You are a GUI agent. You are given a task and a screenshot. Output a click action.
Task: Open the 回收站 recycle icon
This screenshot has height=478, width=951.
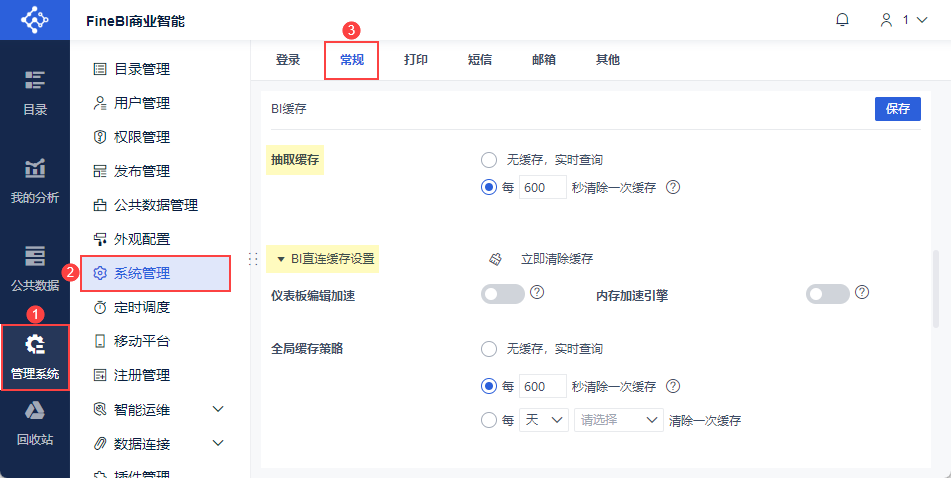click(35, 410)
